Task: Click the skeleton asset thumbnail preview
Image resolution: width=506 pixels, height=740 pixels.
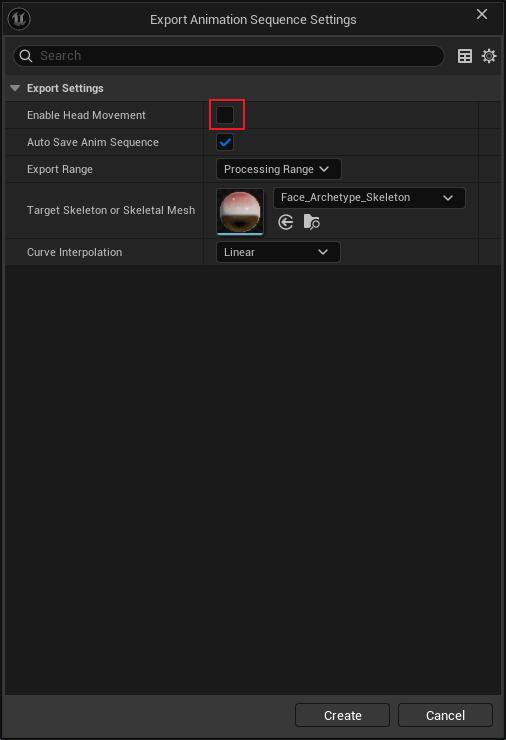Action: [240, 211]
